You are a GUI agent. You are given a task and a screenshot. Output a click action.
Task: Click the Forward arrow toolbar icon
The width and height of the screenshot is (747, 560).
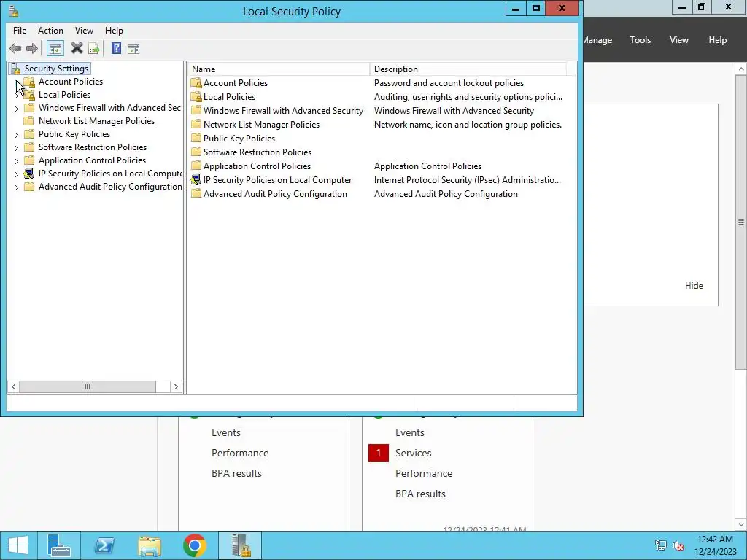click(x=32, y=49)
